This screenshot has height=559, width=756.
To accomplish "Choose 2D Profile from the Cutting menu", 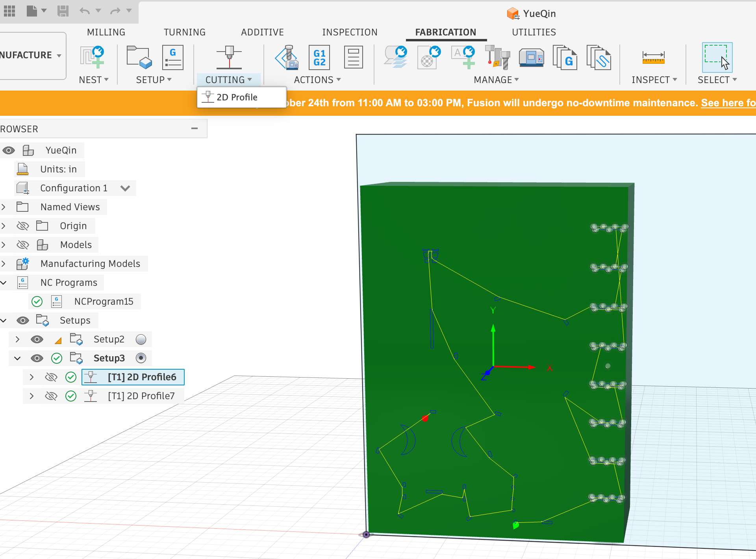I will [241, 97].
